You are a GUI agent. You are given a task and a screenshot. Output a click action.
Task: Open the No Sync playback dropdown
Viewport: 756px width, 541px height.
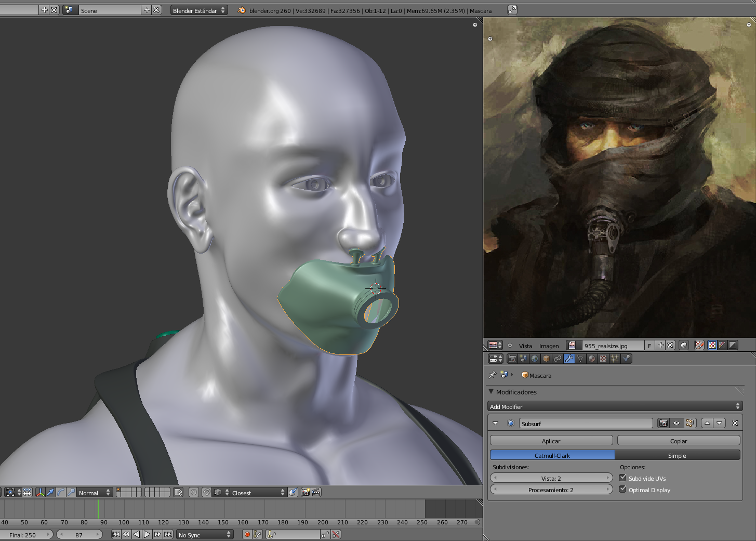click(x=205, y=535)
